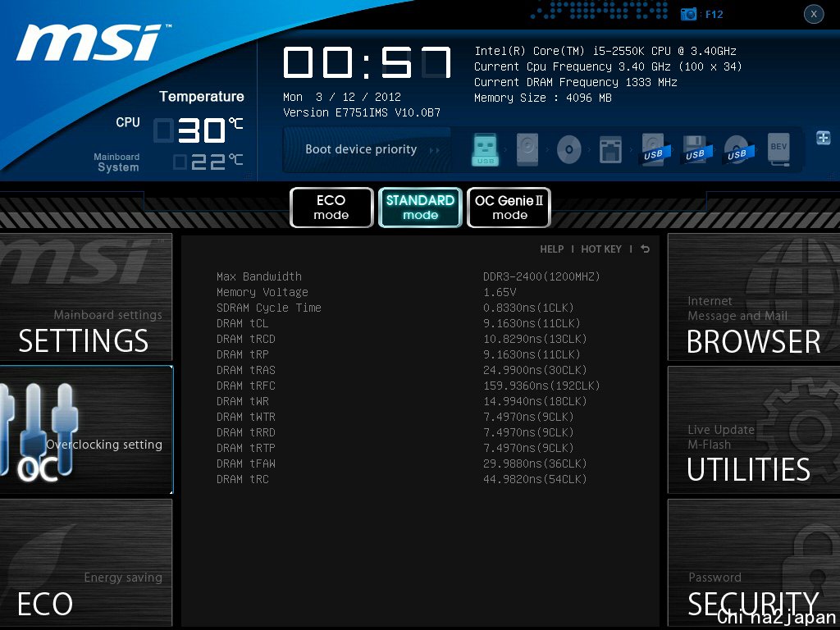Open the SECURITY password panel
840x630 pixels.
click(x=754, y=563)
